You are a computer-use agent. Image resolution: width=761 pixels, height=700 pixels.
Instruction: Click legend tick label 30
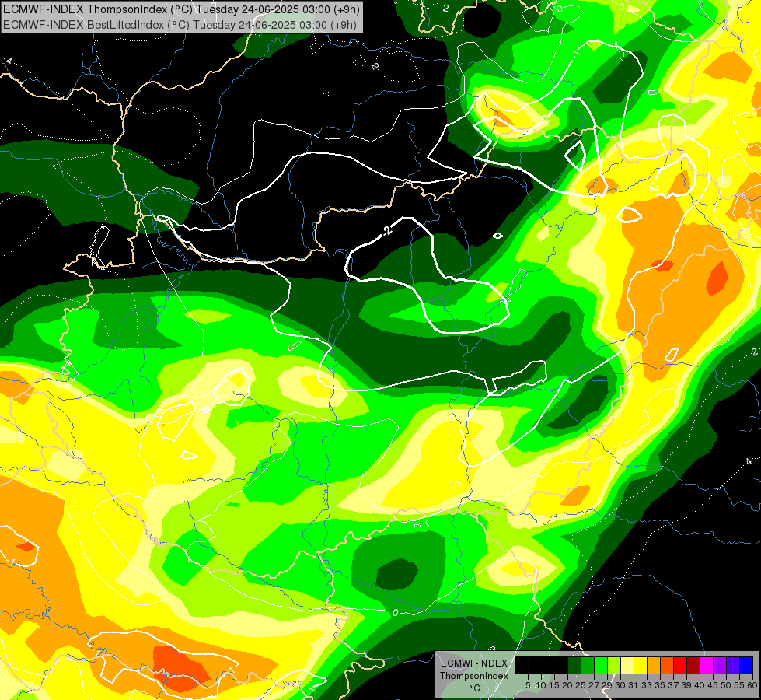click(x=620, y=685)
